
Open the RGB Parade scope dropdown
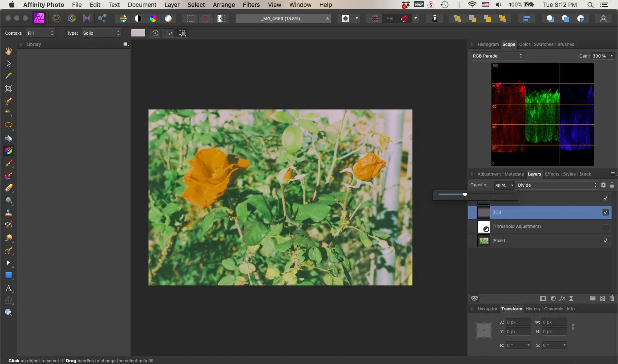point(497,56)
